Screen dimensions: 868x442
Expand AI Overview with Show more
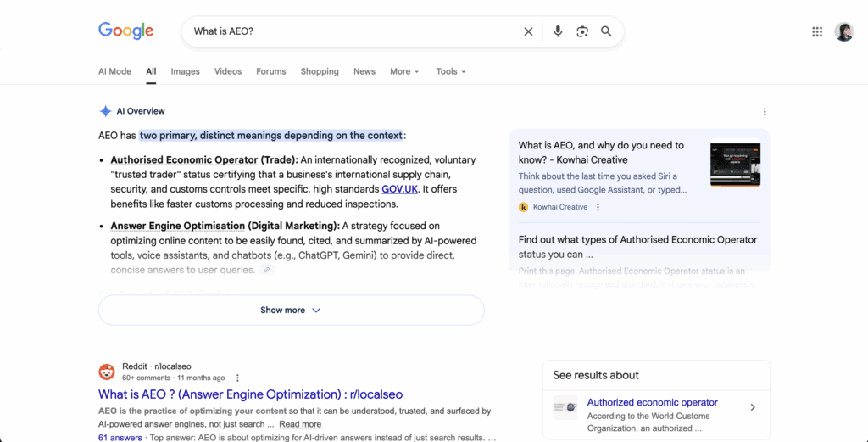click(x=292, y=311)
